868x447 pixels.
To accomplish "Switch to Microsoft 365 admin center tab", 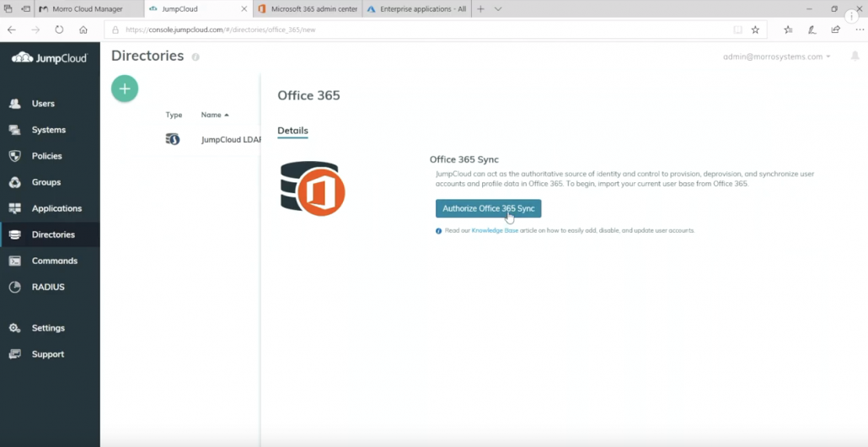I will tap(313, 9).
